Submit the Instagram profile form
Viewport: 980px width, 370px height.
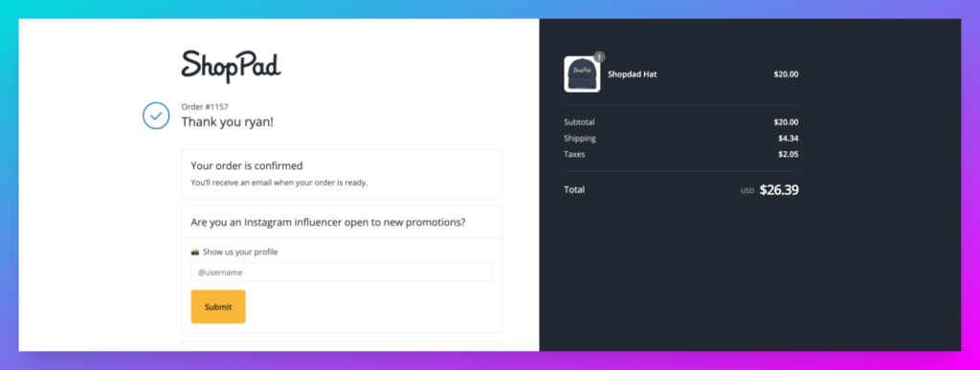pyautogui.click(x=218, y=307)
